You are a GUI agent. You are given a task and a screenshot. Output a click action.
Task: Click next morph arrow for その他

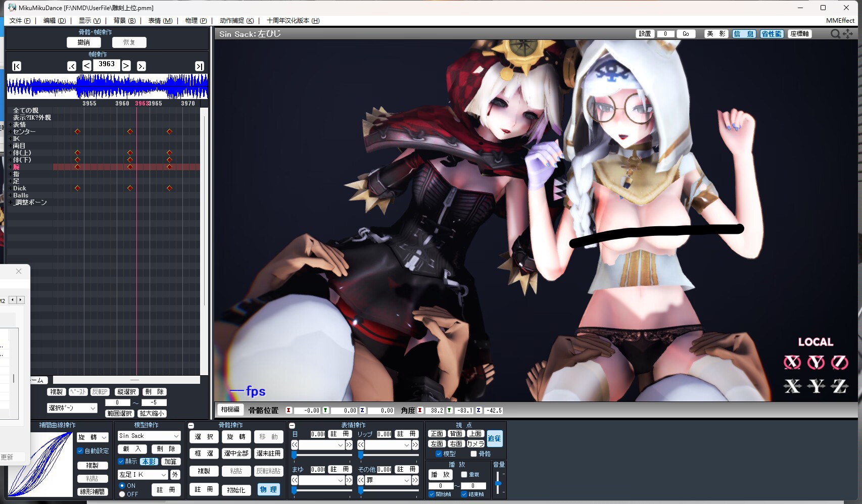(x=415, y=480)
